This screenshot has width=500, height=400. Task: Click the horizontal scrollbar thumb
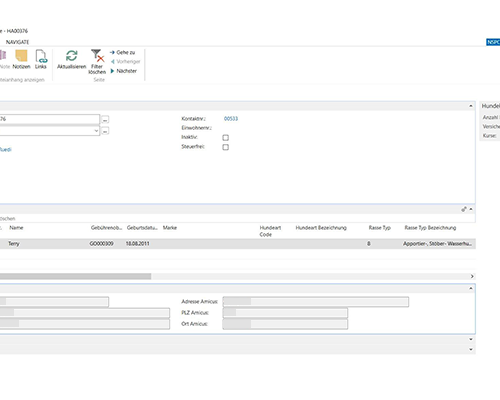tap(75, 276)
